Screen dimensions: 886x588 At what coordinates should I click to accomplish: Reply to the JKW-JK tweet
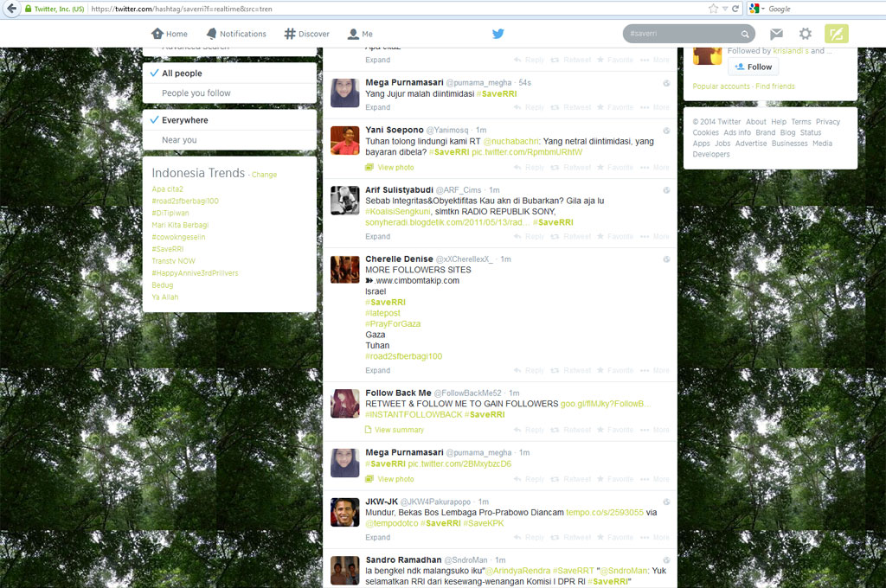point(529,538)
